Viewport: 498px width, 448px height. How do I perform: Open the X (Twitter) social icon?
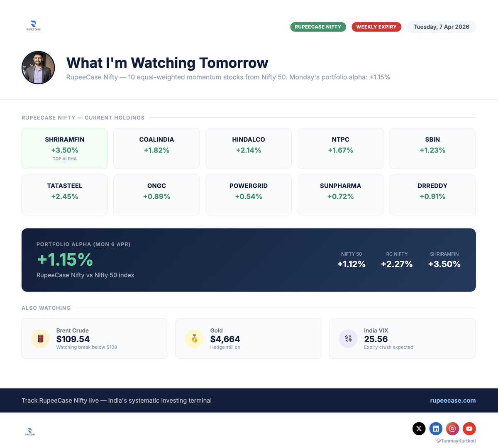pos(419,428)
